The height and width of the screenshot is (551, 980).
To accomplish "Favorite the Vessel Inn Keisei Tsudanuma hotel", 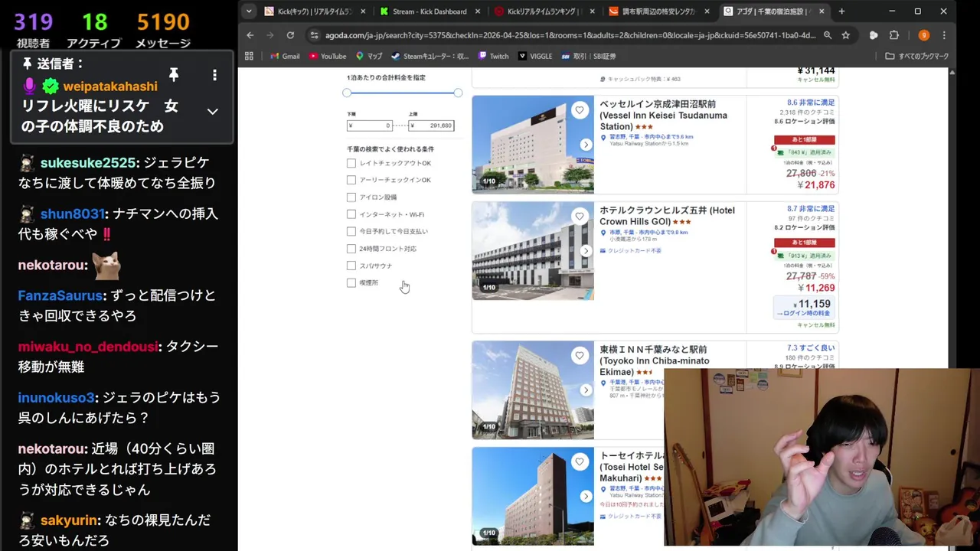I will pyautogui.click(x=580, y=110).
